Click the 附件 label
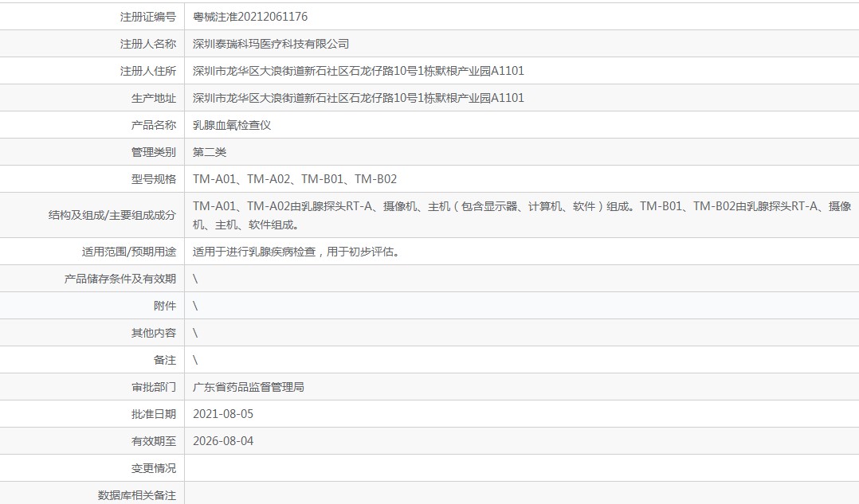Image resolution: width=859 pixels, height=504 pixels. [164, 306]
